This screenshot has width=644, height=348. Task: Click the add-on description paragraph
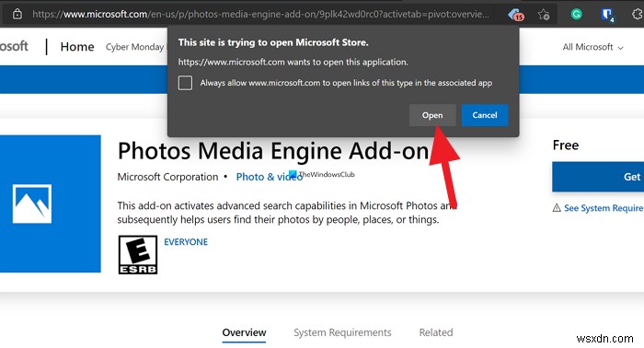pyautogui.click(x=287, y=213)
